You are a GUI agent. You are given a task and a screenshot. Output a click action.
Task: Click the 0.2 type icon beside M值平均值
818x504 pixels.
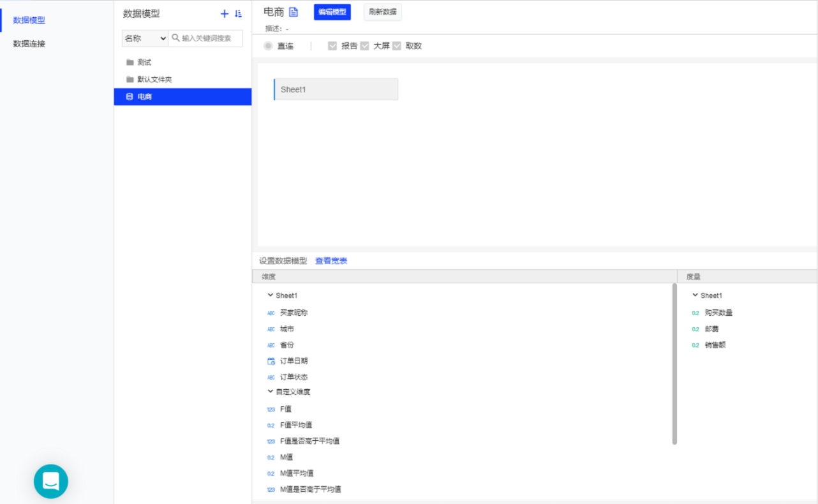271,473
